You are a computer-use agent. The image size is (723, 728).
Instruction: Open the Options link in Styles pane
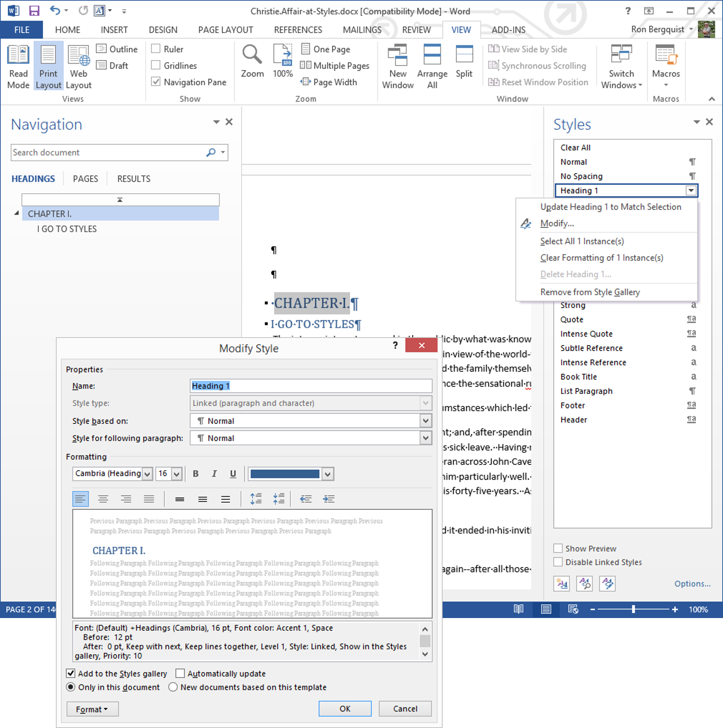(692, 584)
